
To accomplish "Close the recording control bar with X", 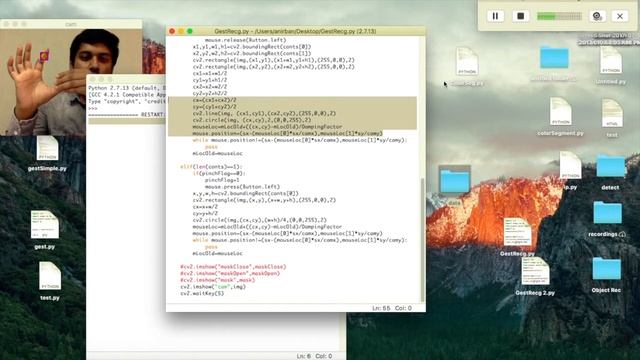I will tap(620, 16).
